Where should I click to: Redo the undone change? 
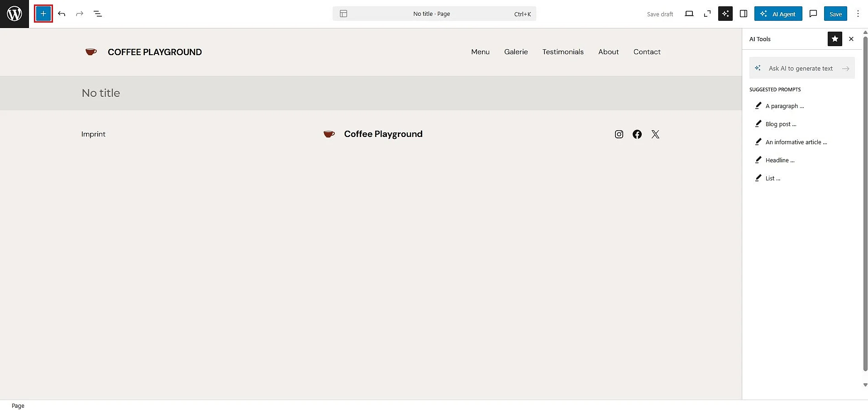click(80, 14)
